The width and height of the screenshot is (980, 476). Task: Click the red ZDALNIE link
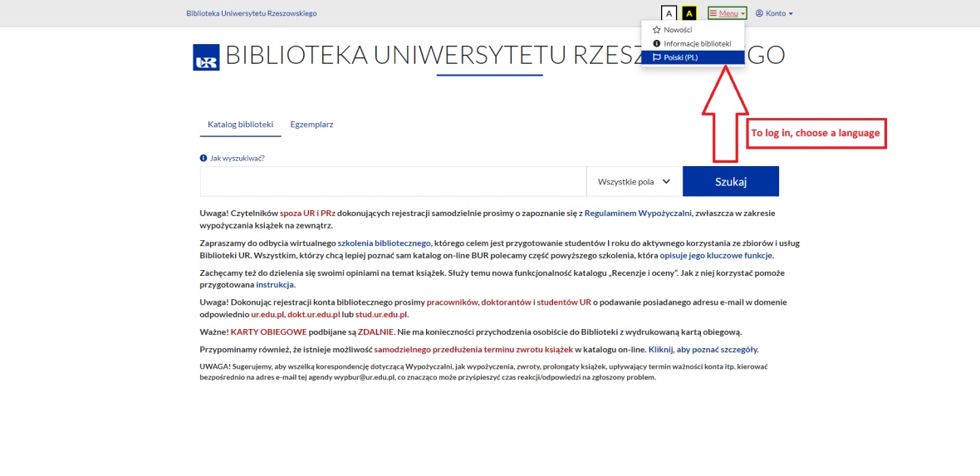[375, 332]
